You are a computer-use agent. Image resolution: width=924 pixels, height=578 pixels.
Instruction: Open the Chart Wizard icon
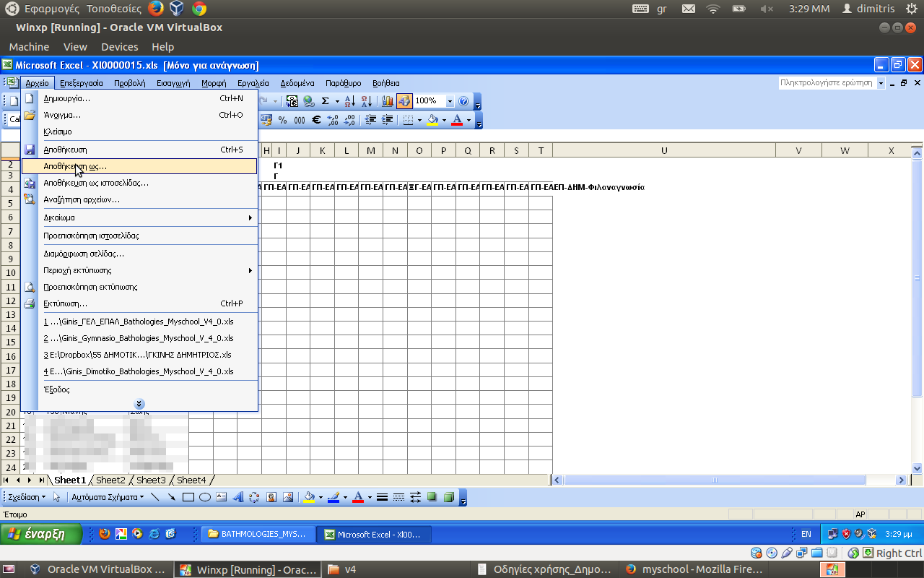coord(388,101)
